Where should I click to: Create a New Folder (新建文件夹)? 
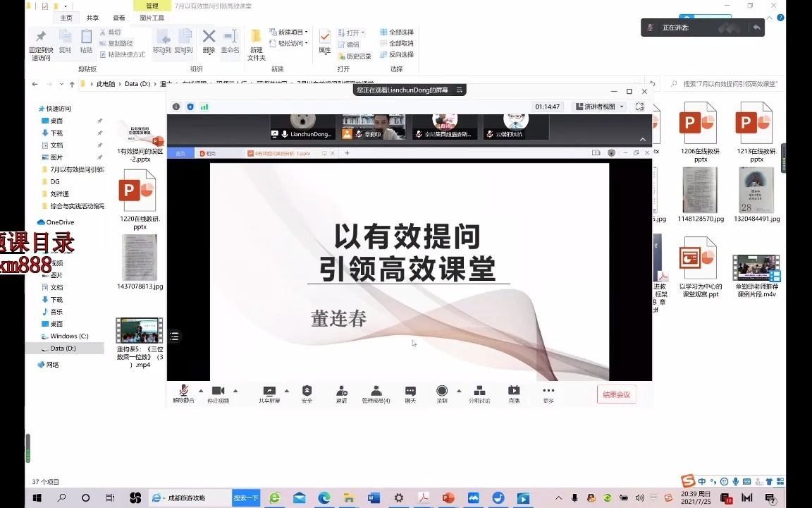257,44
